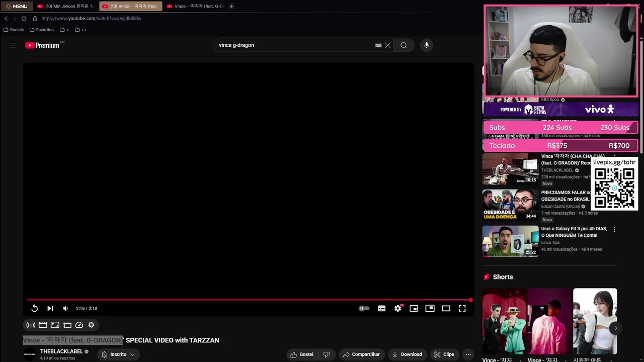Open the third Short with the woman
This screenshot has width=644, height=362.
595,321
